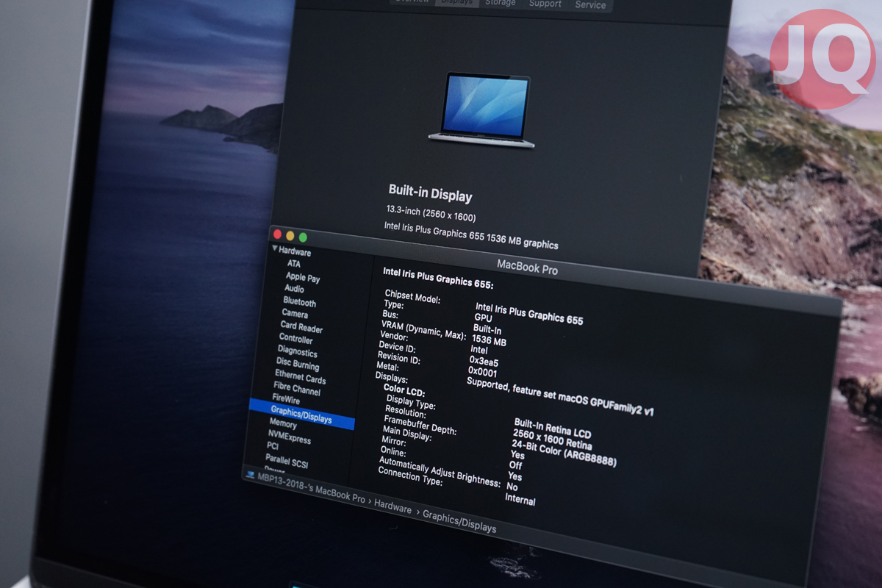The image size is (882, 588).
Task: Open the Ethernet Cards entry
Action: pos(300,378)
